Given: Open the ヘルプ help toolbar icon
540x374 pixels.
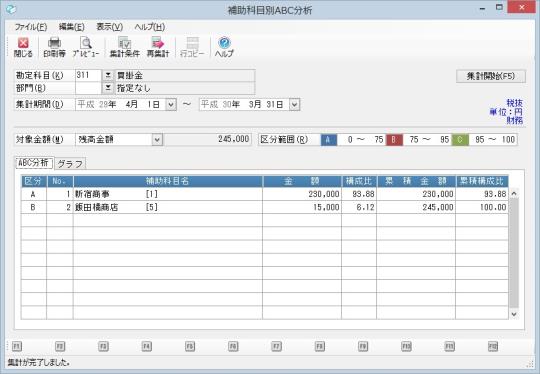Looking at the screenshot, I should 224,47.
